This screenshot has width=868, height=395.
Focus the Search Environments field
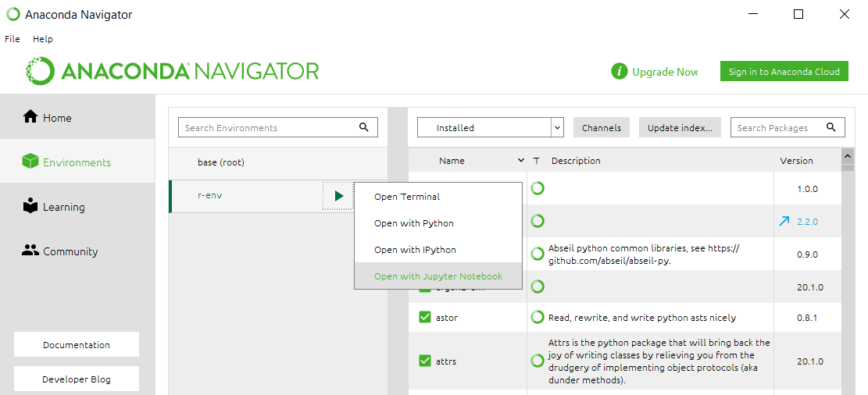(x=278, y=127)
